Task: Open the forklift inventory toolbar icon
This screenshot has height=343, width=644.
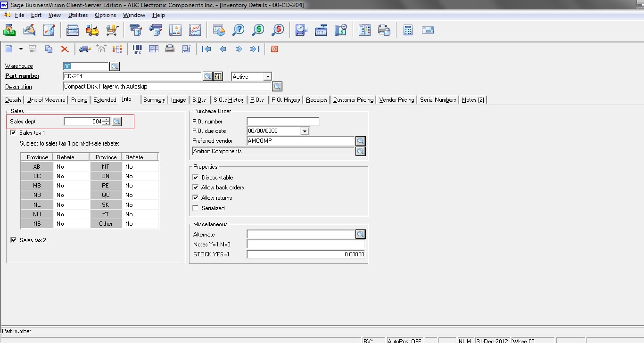Action: pos(92,30)
